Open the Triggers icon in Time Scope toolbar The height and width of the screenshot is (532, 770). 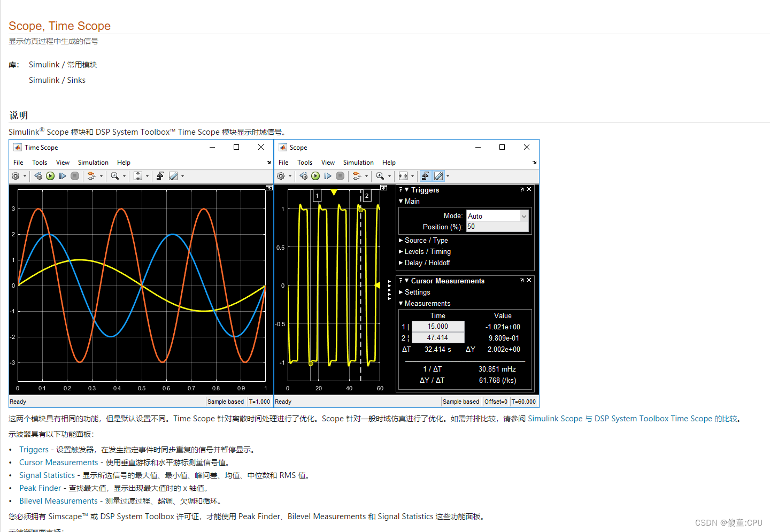click(160, 176)
